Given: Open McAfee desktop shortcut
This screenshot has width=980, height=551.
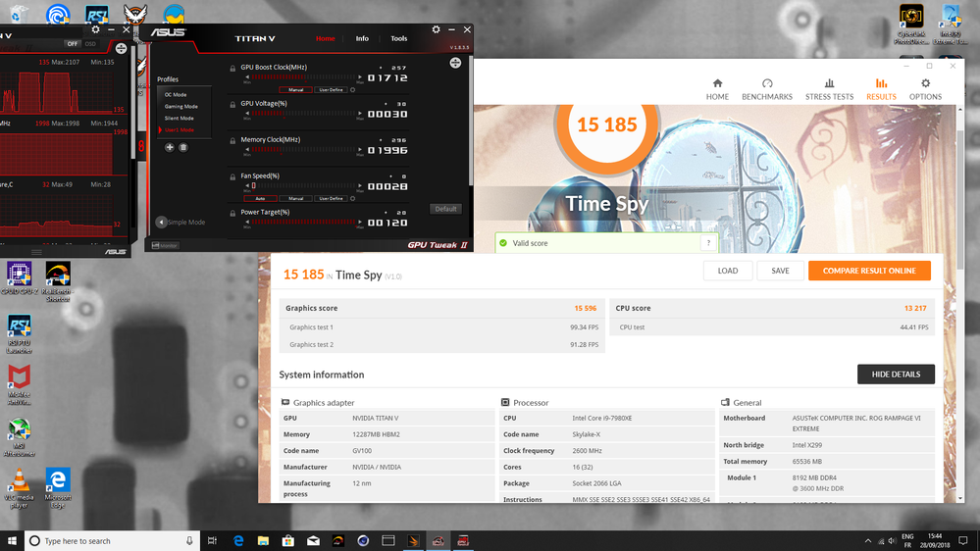Looking at the screenshot, I should 20,385.
